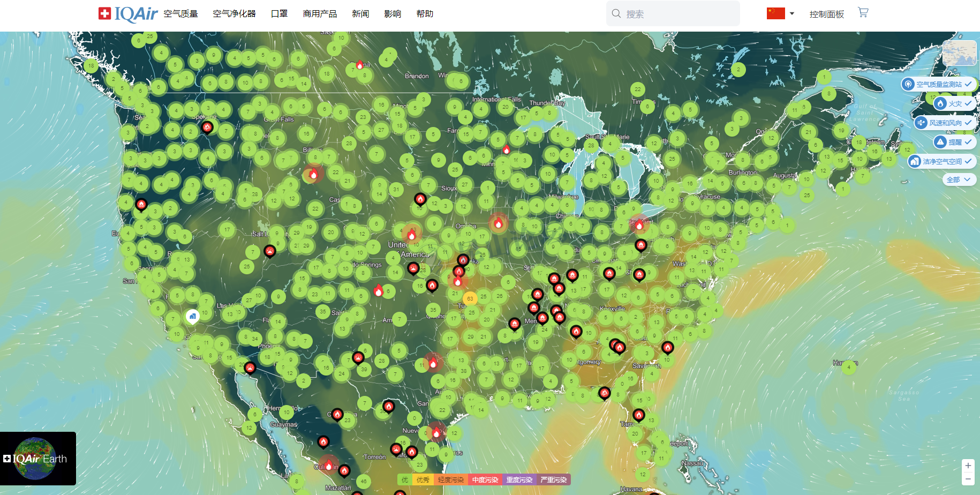
Task: Click the red 中度污染 legend swatch
Action: coord(485,479)
